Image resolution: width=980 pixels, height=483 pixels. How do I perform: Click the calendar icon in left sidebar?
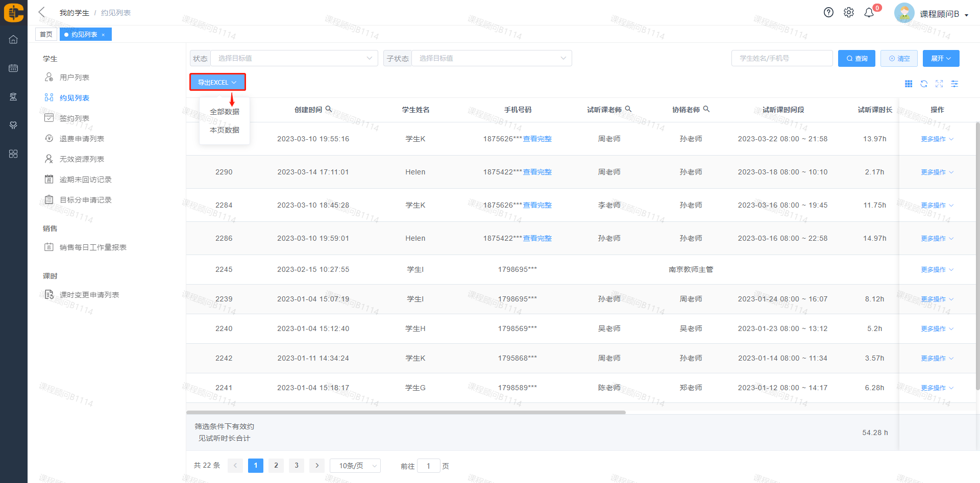[13, 68]
